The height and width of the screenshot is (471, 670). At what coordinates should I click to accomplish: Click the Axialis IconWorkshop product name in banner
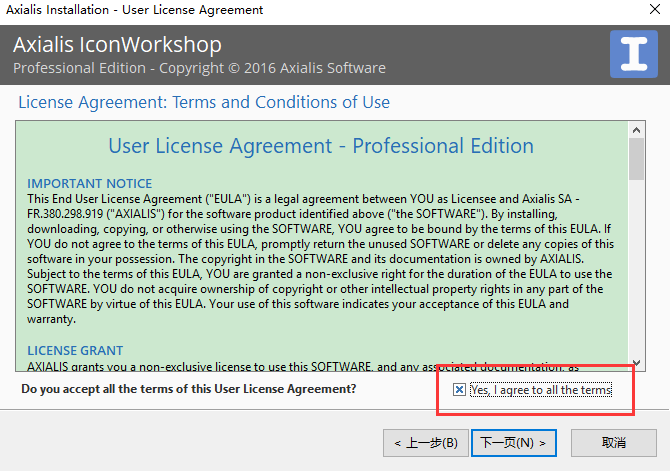pyautogui.click(x=117, y=45)
